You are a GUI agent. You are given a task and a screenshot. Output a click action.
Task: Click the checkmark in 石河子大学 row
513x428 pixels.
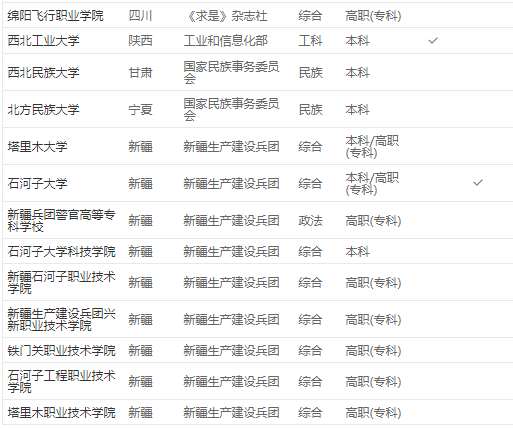click(x=478, y=183)
